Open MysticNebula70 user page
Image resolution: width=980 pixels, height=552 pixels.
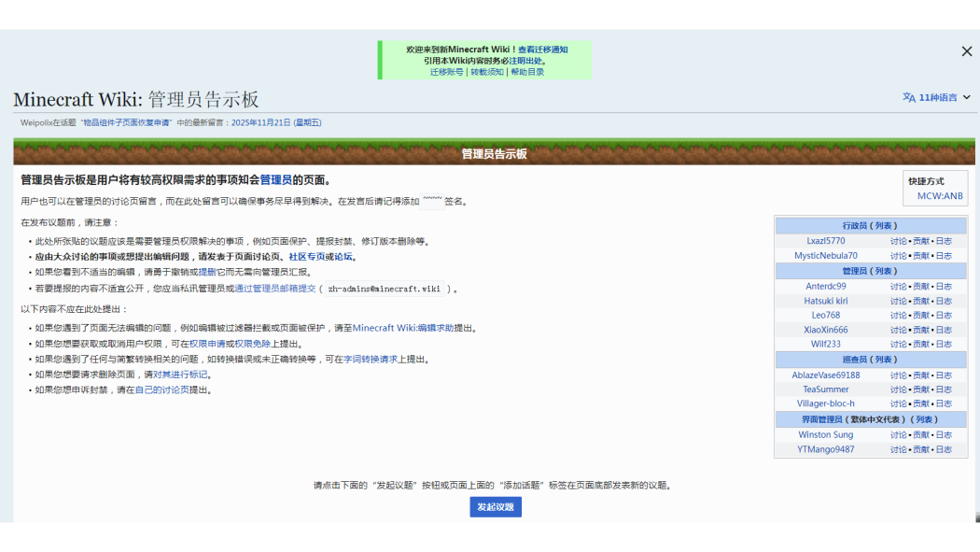(826, 256)
